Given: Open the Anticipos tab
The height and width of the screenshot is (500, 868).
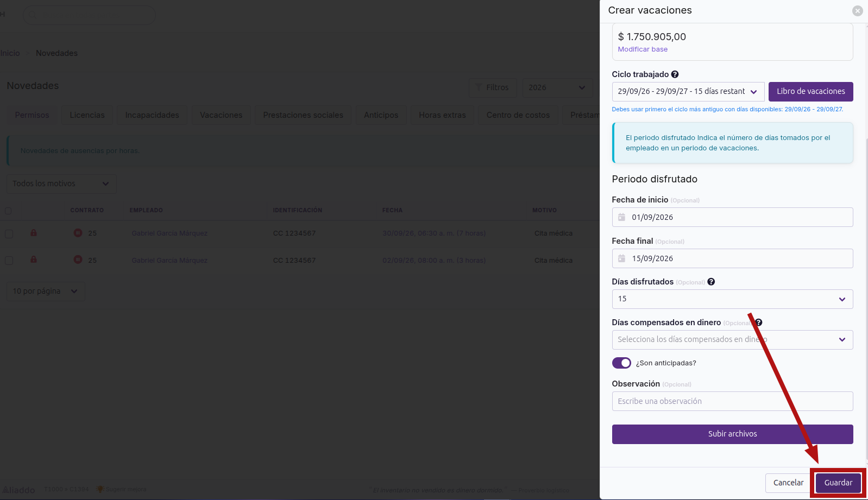Looking at the screenshot, I should tap(381, 115).
